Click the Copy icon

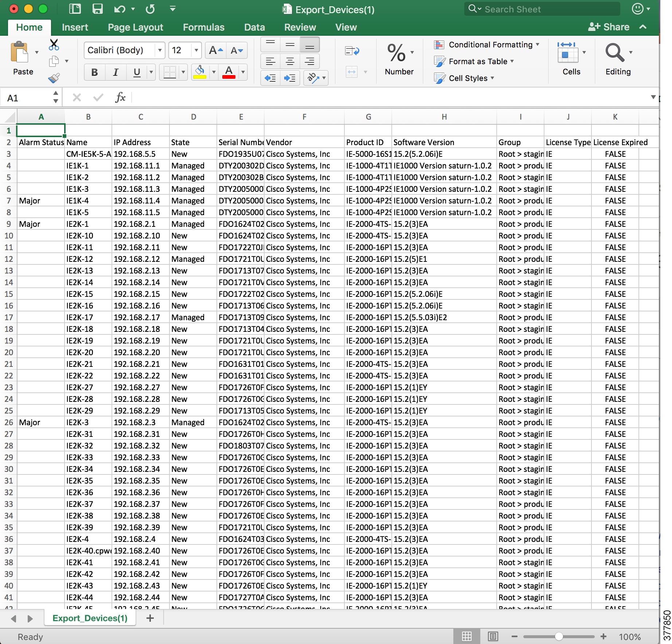click(x=54, y=61)
